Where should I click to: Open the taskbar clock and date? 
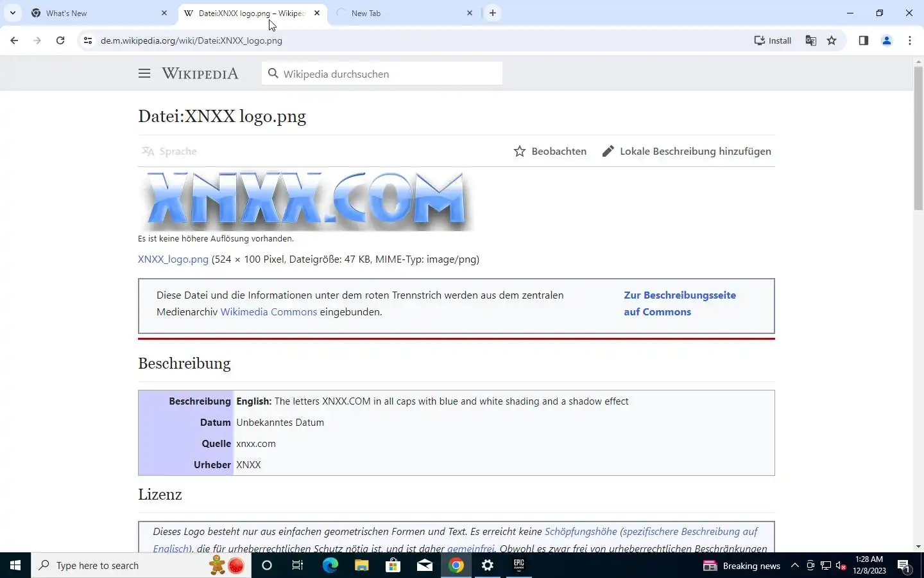(869, 565)
